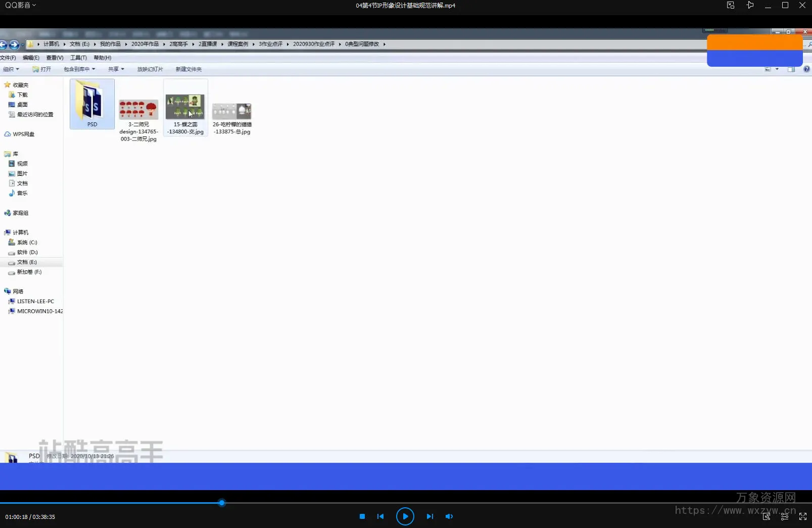Expand the 共享 dropdown
The width and height of the screenshot is (812, 528).
pyautogui.click(x=116, y=69)
